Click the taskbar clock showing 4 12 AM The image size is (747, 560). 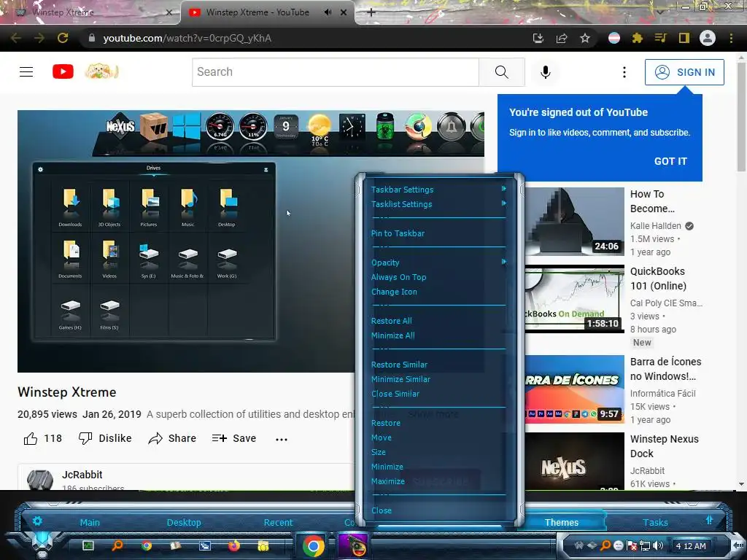click(691, 546)
